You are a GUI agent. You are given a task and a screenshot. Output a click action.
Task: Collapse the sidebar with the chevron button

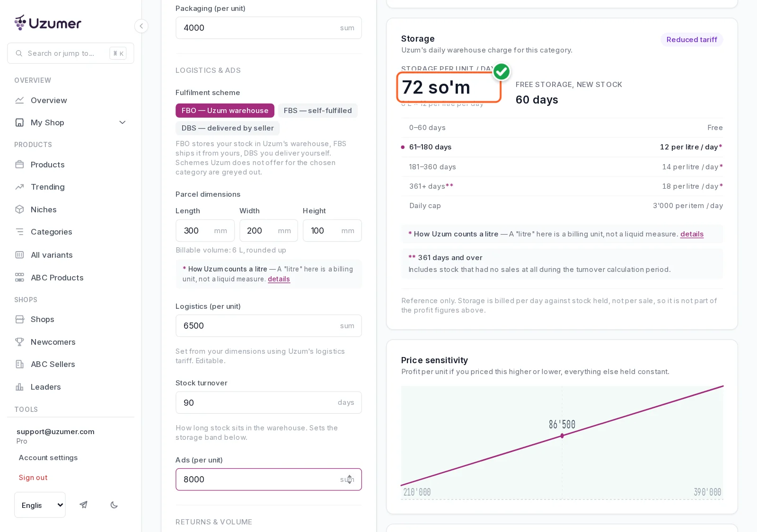(x=141, y=26)
